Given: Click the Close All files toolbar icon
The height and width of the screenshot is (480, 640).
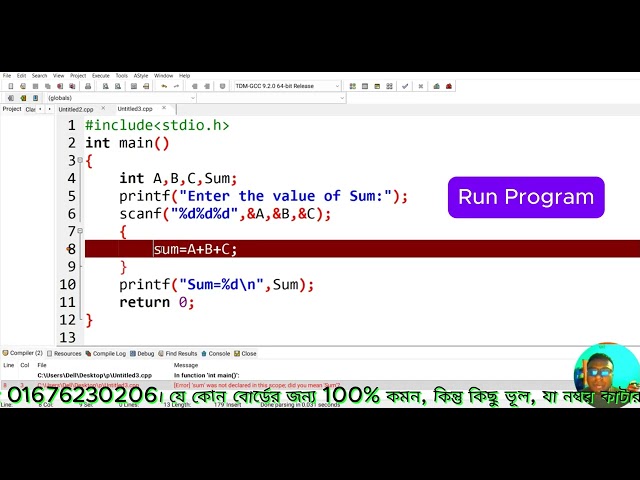Looking at the screenshot, I should click(x=72, y=86).
